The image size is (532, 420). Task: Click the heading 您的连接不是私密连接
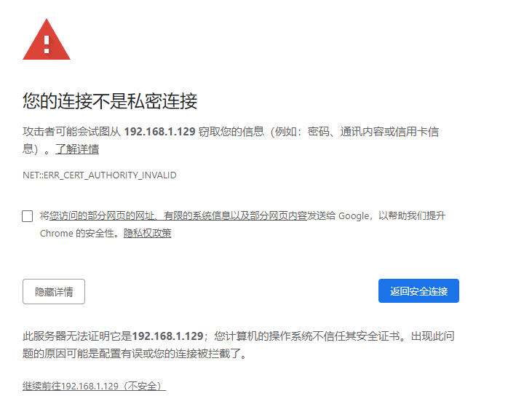[x=110, y=101]
